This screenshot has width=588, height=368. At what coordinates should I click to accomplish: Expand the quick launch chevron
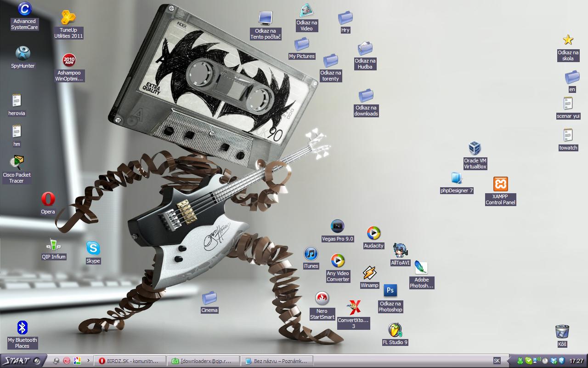click(x=88, y=361)
